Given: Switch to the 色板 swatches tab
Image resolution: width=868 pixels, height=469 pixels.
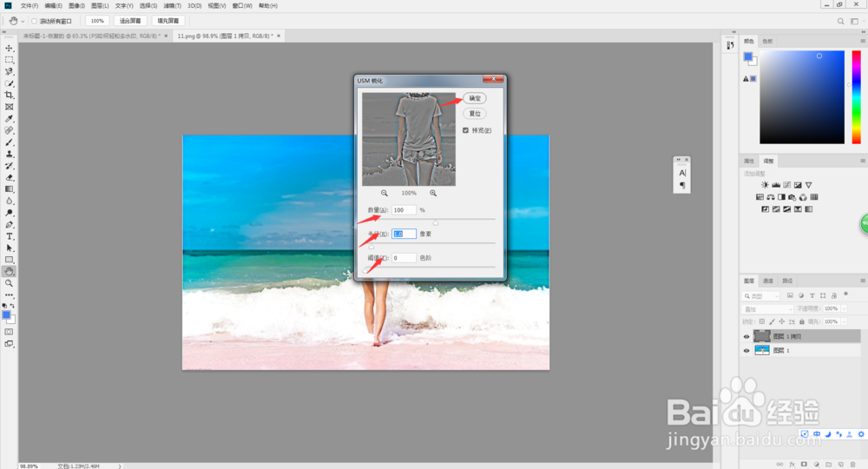Looking at the screenshot, I should pos(767,41).
